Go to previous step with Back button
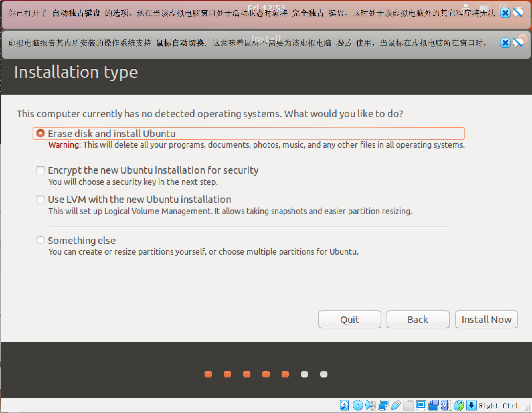Image resolution: width=532 pixels, height=413 pixels. [418, 319]
